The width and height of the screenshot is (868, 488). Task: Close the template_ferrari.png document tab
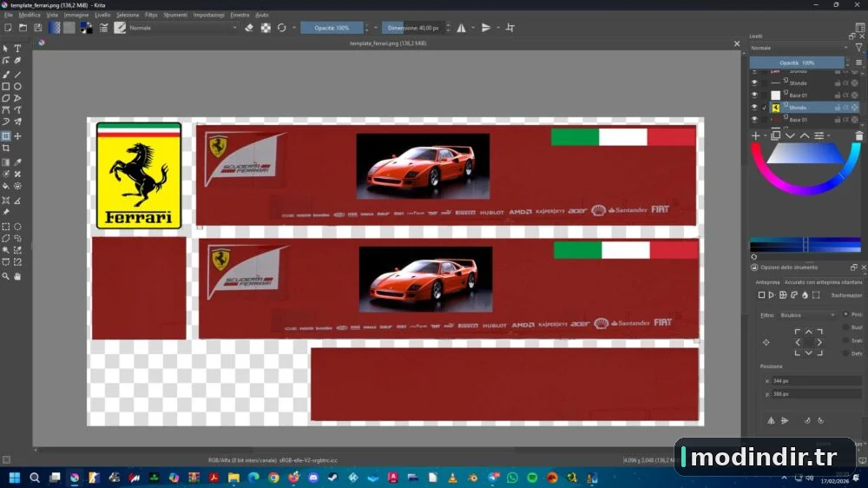coord(736,43)
